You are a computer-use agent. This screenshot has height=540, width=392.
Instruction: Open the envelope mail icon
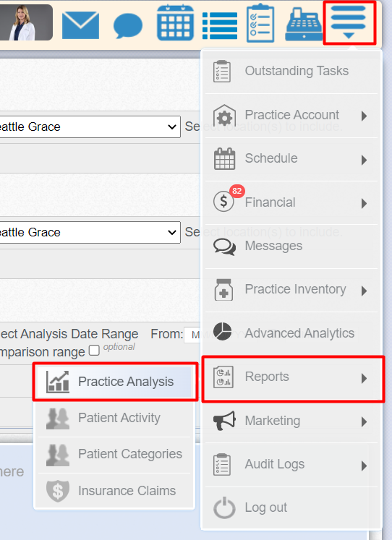[80, 25]
